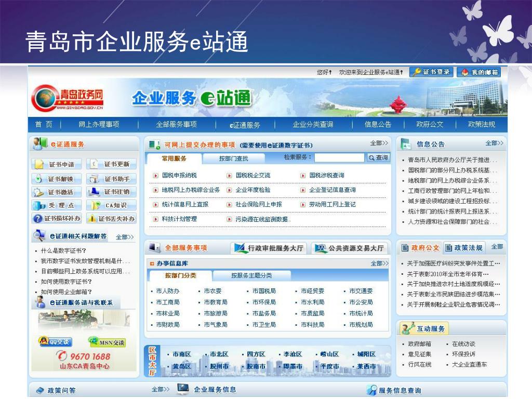532x399 pixels.
Task: Open 胶州市 district link
Action: (x=219, y=366)
